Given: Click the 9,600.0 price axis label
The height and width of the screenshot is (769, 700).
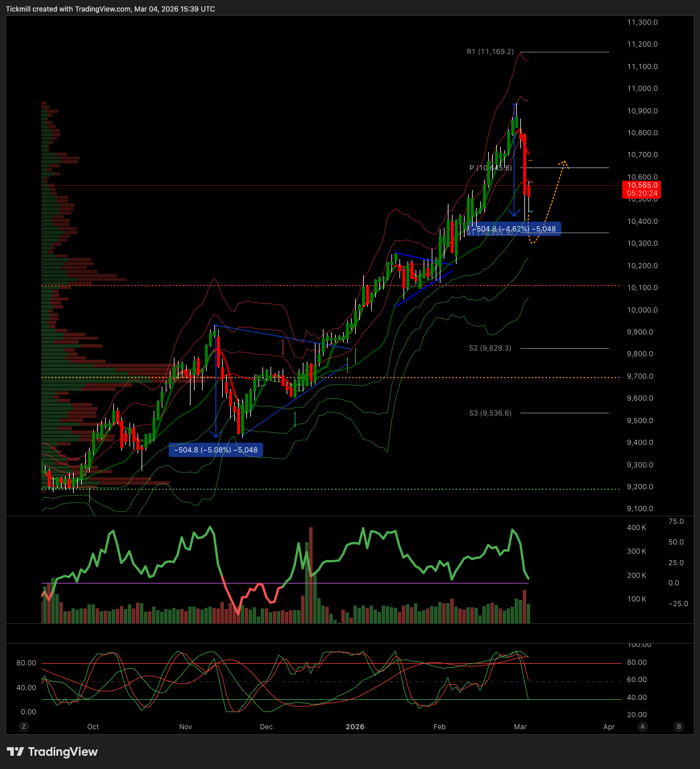Looking at the screenshot, I should point(640,398).
